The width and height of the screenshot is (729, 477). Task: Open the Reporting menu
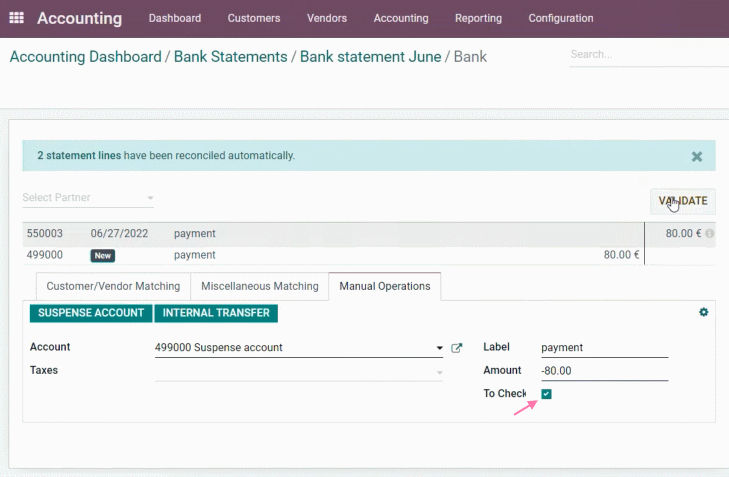point(478,18)
